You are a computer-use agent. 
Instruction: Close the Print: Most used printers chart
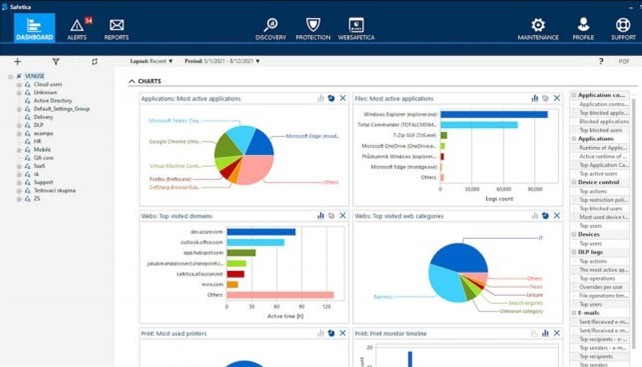(343, 333)
